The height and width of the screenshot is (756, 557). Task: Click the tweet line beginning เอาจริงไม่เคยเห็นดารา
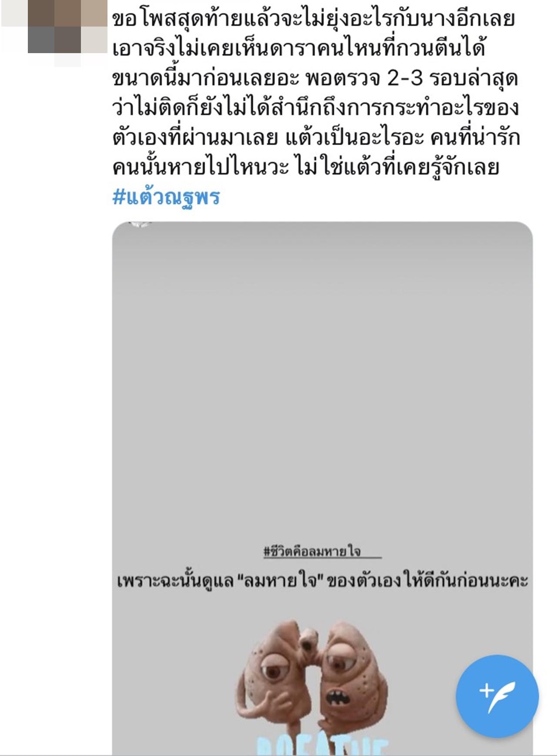pyautogui.click(x=299, y=49)
